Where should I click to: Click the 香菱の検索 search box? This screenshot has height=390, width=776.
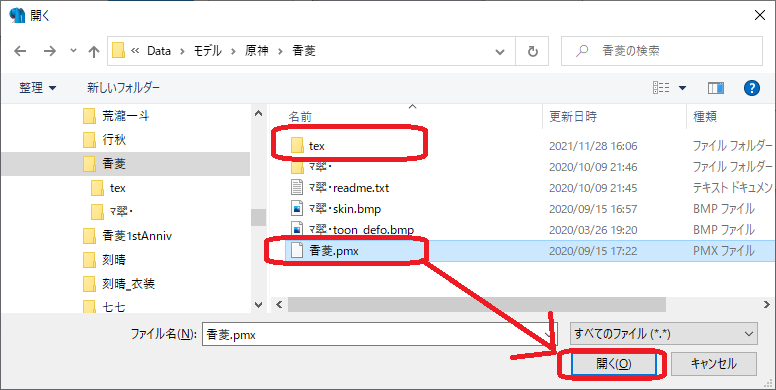pyautogui.click(x=662, y=51)
